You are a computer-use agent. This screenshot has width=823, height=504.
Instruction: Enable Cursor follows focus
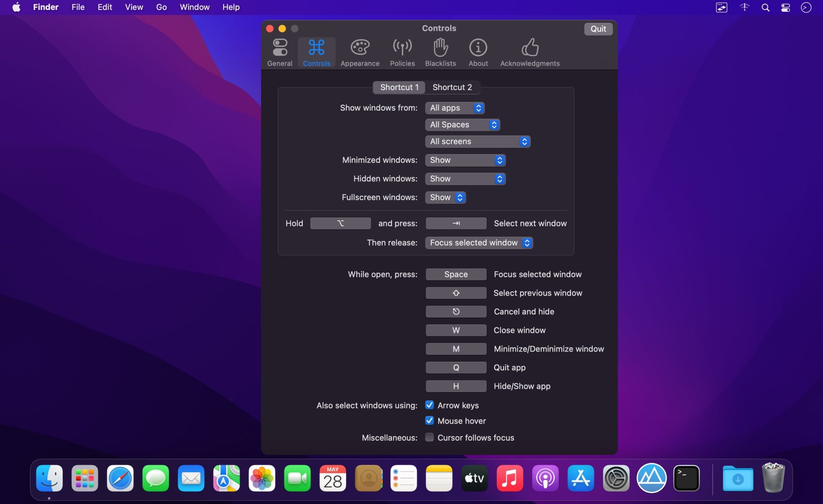point(429,437)
